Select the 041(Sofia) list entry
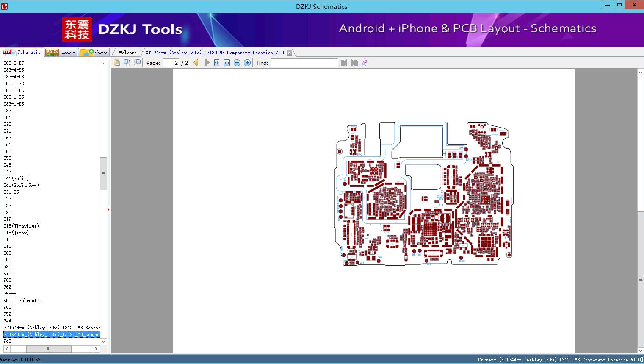The height and width of the screenshot is (364, 644). click(16, 178)
